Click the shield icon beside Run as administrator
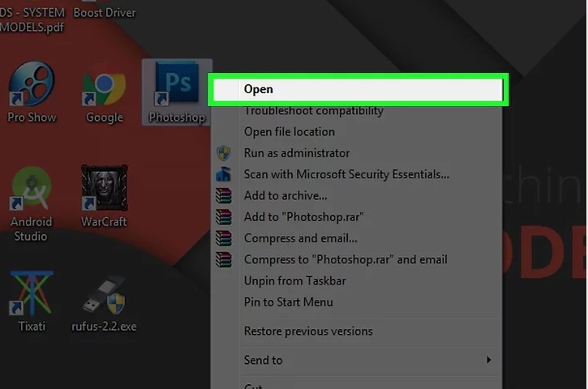Viewport: 588px width, 389px height. [x=224, y=153]
